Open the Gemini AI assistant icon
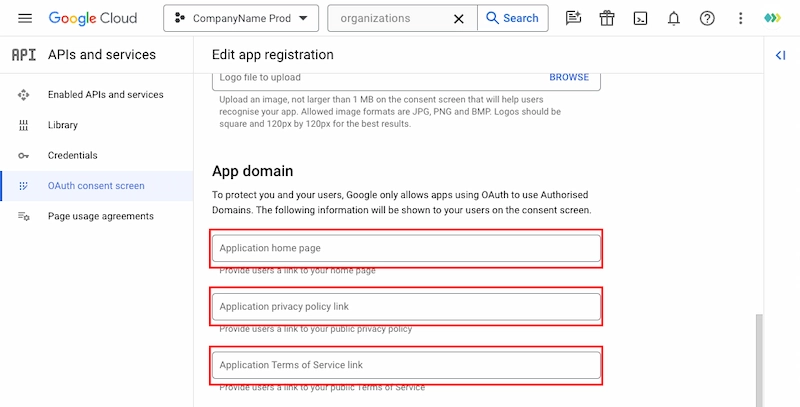This screenshot has width=800, height=407. [x=573, y=19]
